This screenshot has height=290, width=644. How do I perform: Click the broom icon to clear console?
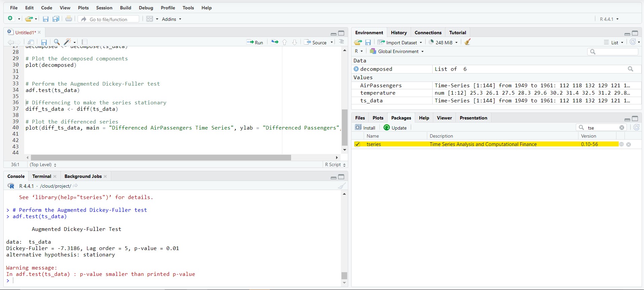pos(341,186)
